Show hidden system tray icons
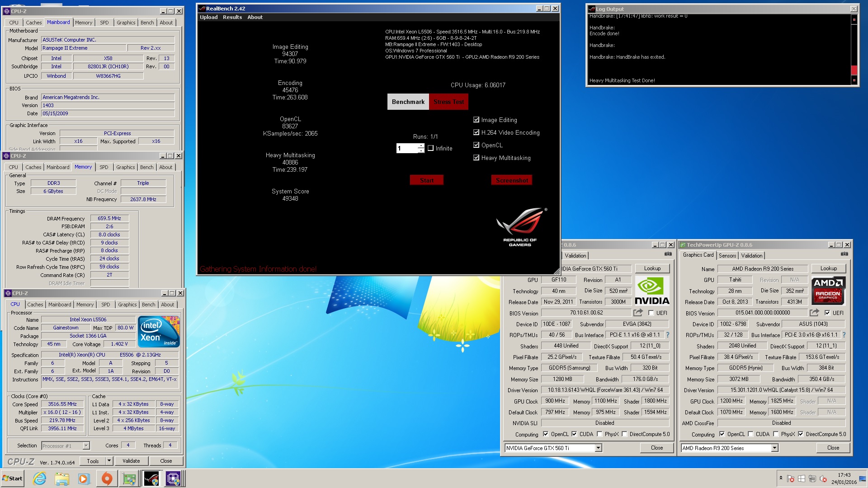 tap(781, 478)
